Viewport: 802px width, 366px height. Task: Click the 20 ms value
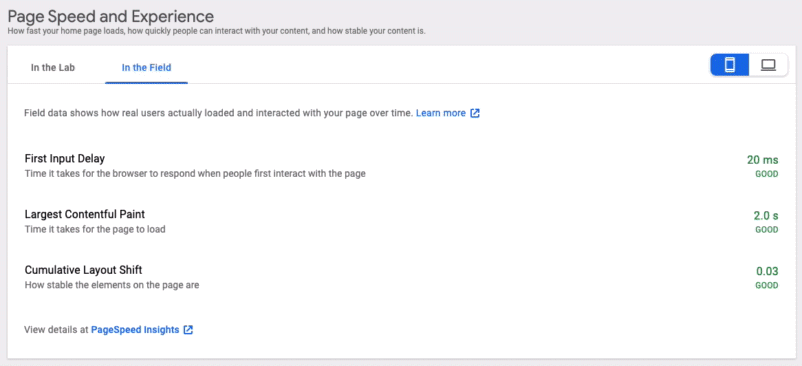pos(763,160)
